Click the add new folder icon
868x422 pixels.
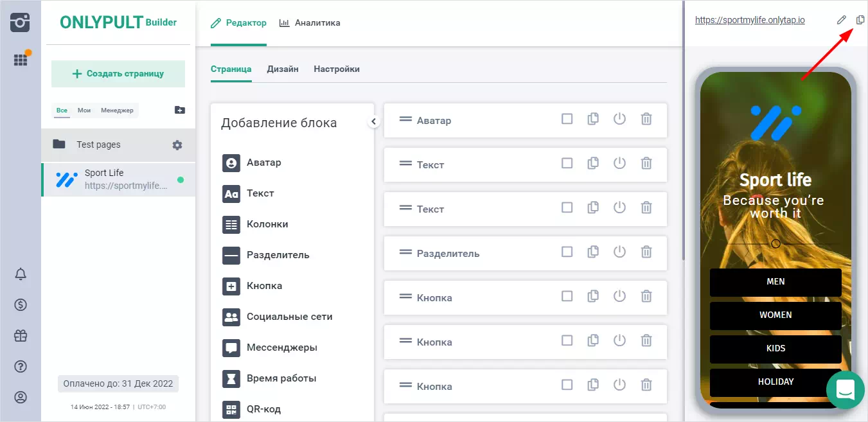[180, 110]
